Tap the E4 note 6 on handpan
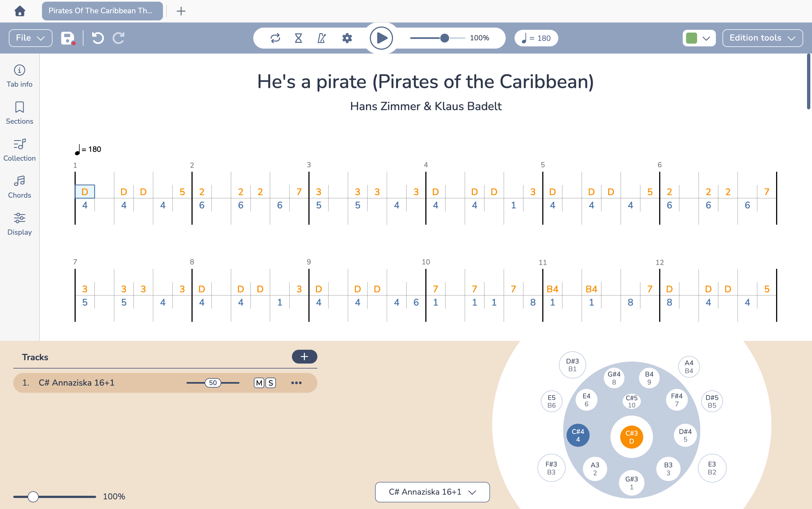 [586, 400]
